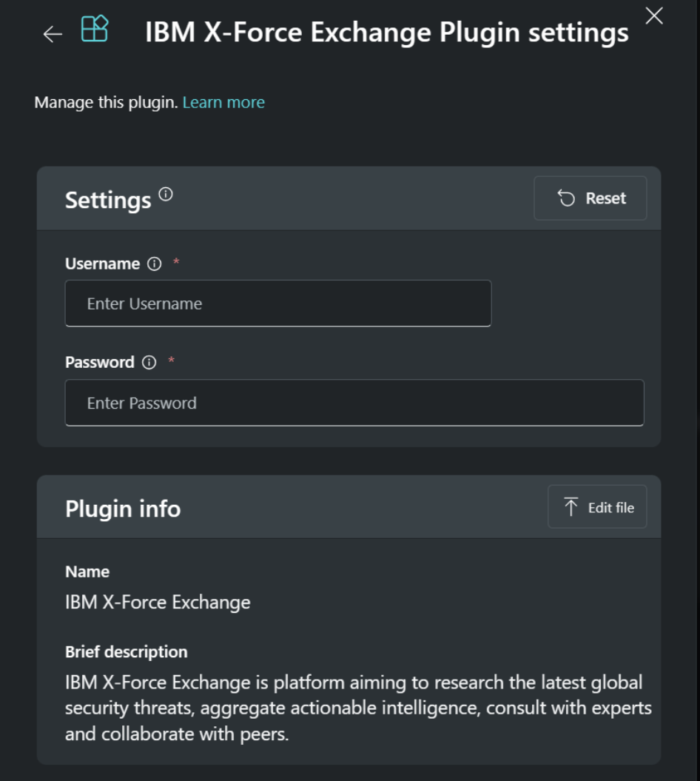
Task: Click inside the Enter Password field
Action: [354, 402]
